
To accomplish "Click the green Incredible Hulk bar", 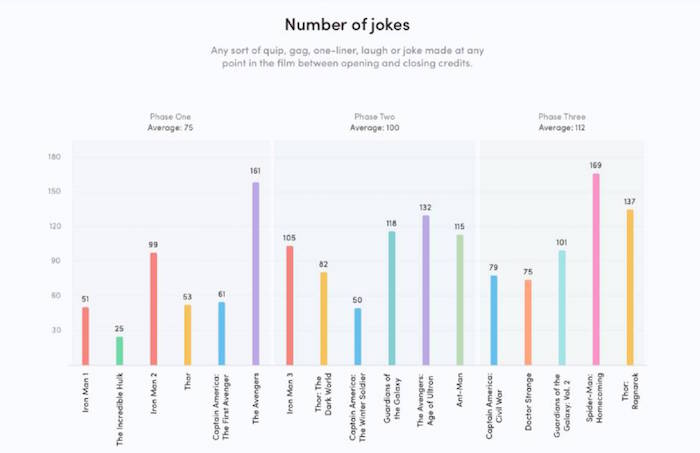I will pyautogui.click(x=120, y=350).
